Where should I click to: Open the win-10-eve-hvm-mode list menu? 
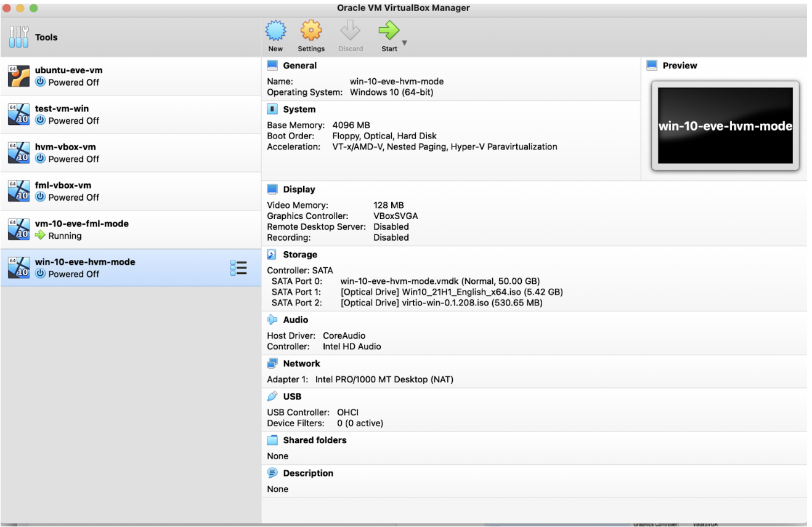pyautogui.click(x=238, y=267)
